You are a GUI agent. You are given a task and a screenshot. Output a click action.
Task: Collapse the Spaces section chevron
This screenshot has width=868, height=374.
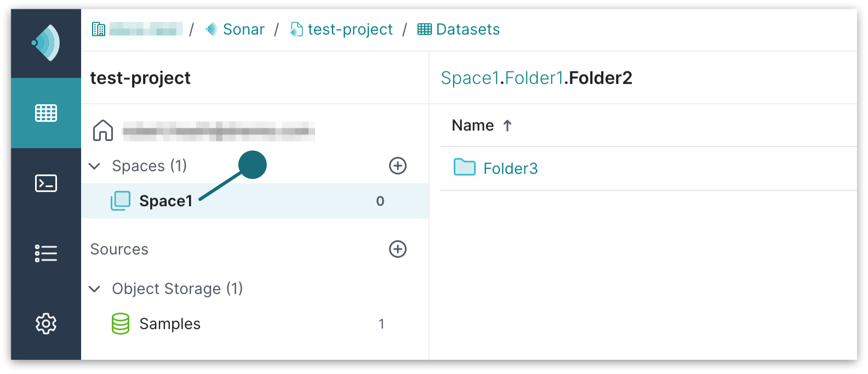pyautogui.click(x=95, y=166)
